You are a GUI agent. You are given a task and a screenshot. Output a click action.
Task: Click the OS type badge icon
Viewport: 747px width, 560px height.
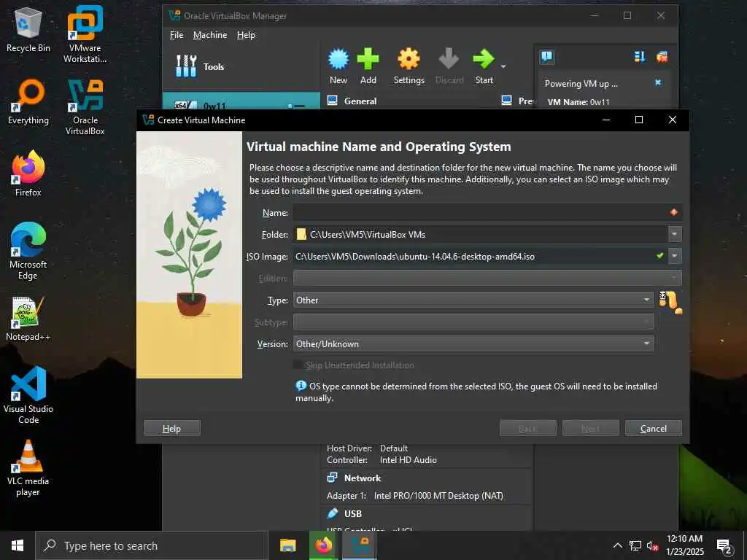(x=670, y=302)
